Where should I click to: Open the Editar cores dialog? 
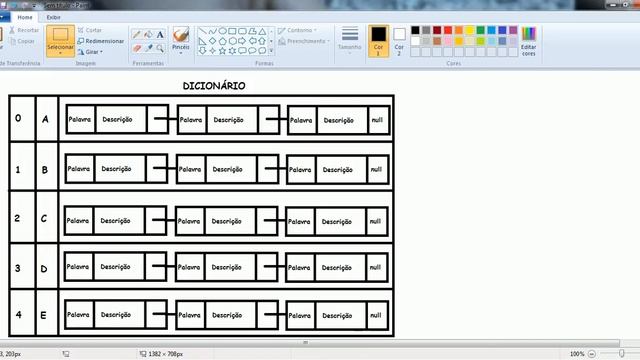click(x=529, y=41)
